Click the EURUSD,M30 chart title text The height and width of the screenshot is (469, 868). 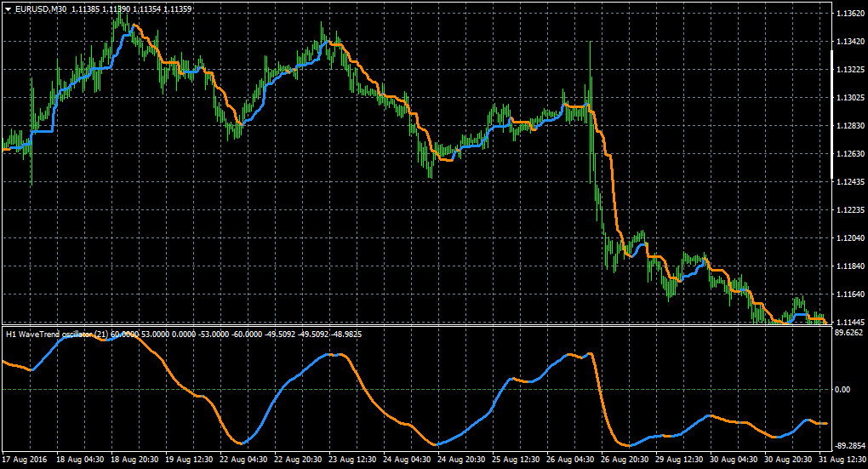(x=41, y=9)
